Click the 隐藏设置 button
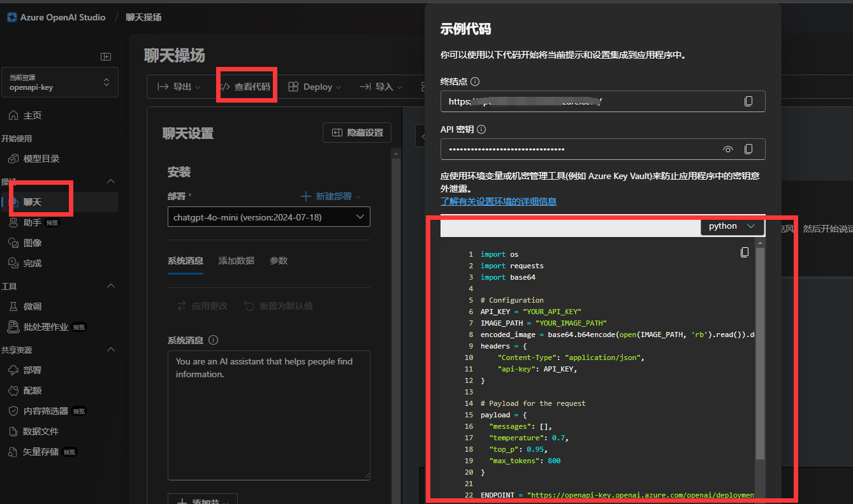 tap(357, 133)
